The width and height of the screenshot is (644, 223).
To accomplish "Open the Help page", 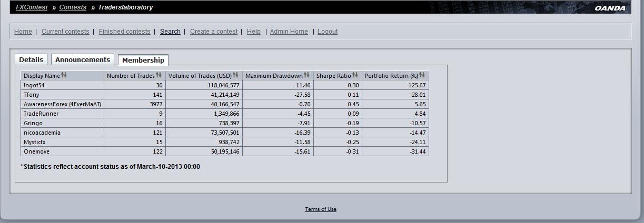I will pyautogui.click(x=254, y=32).
